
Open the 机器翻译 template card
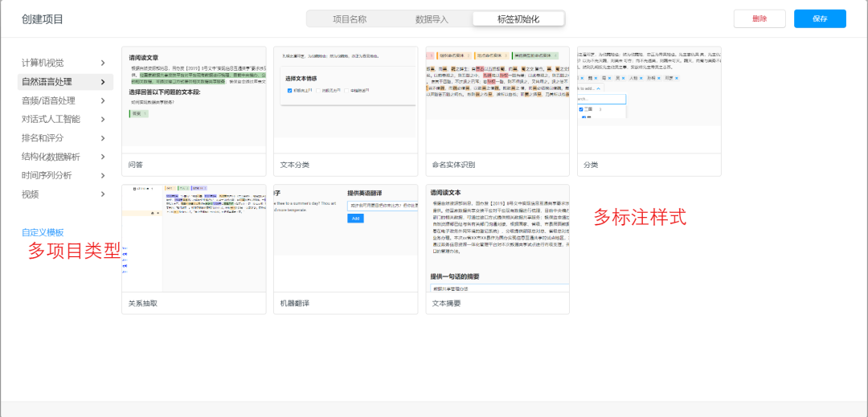346,239
